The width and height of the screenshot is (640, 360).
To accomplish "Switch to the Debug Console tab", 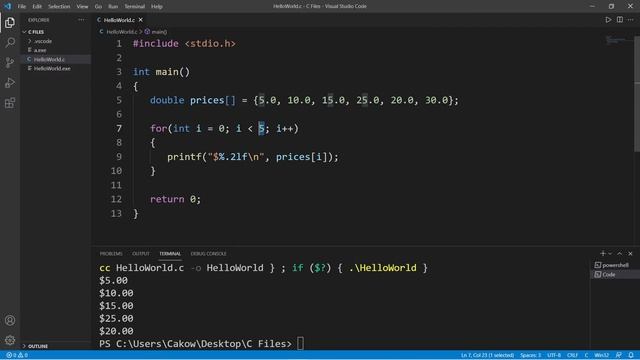I will pyautogui.click(x=208, y=254).
